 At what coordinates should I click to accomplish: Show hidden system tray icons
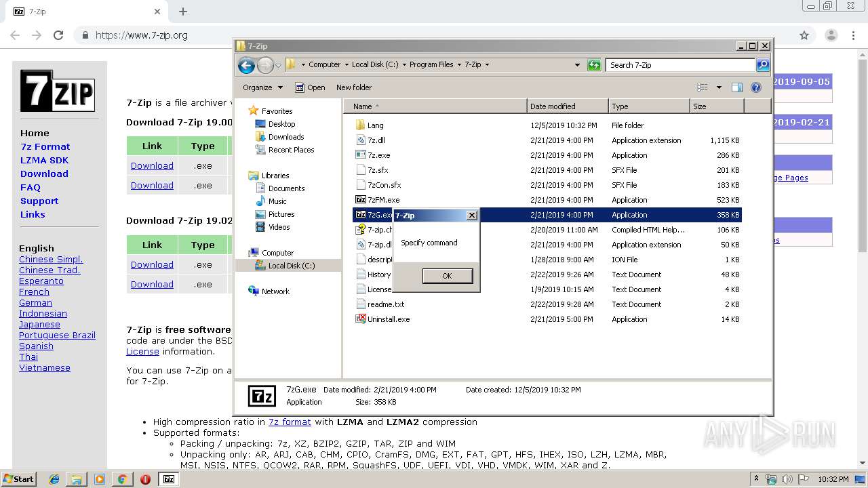pos(757,479)
